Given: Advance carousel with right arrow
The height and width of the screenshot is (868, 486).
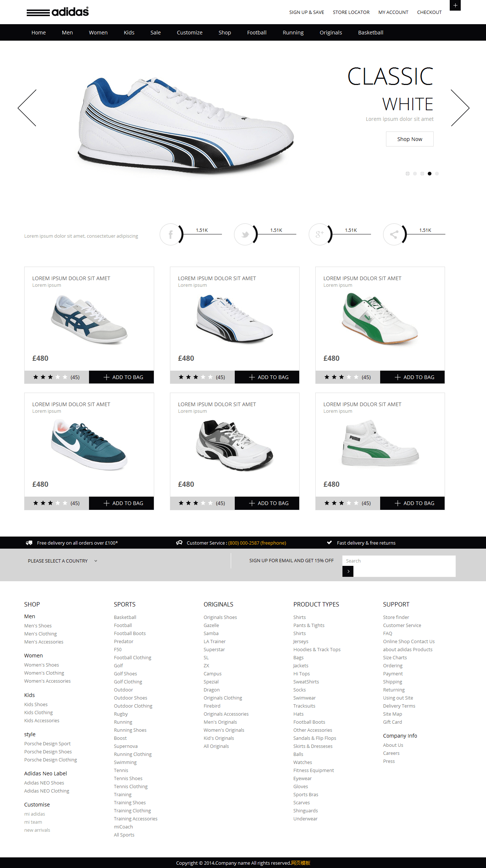Looking at the screenshot, I should [460, 108].
